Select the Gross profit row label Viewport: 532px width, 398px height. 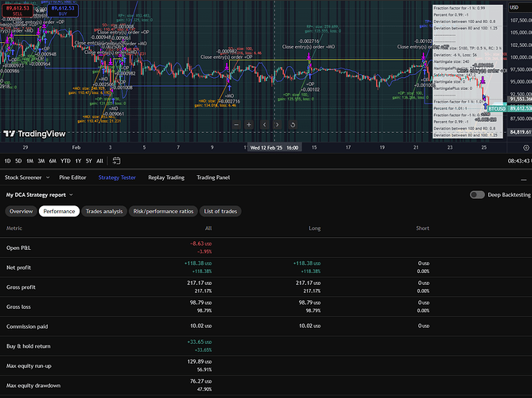tap(21, 287)
